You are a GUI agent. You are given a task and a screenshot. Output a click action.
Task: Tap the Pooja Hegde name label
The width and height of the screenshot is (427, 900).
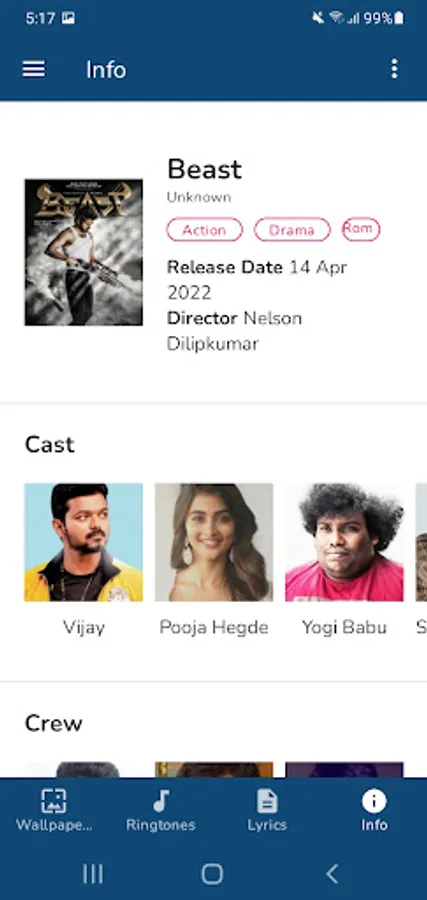click(x=214, y=627)
